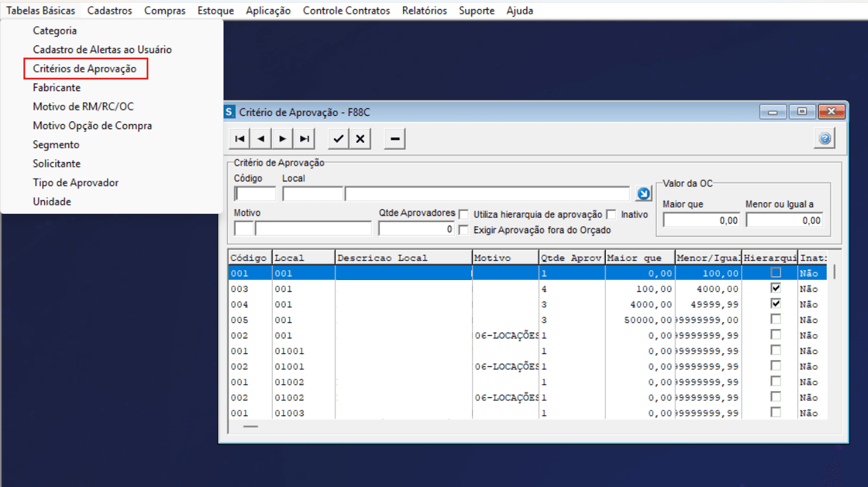This screenshot has width=868, height=487.
Task: Open the Estoque menu
Action: 215,10
